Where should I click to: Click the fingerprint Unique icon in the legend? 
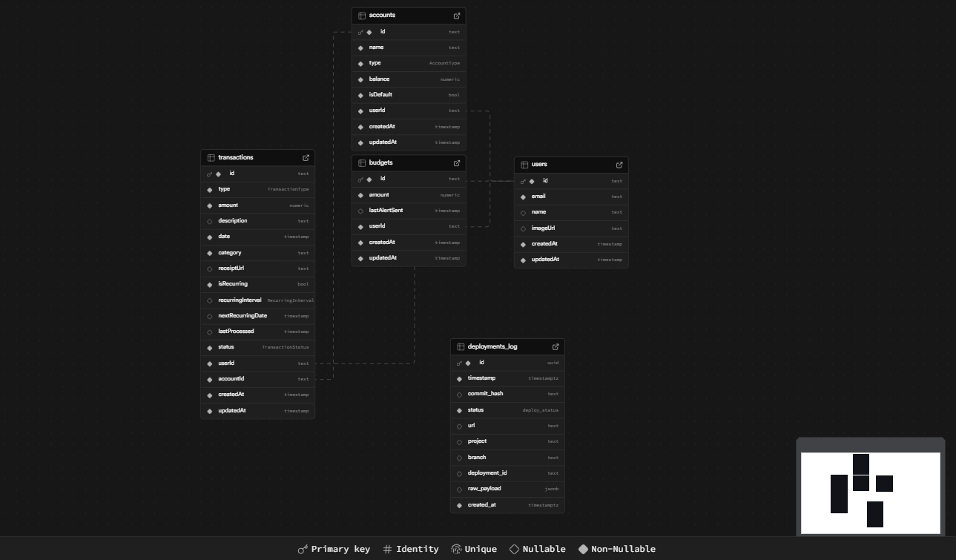(x=456, y=550)
